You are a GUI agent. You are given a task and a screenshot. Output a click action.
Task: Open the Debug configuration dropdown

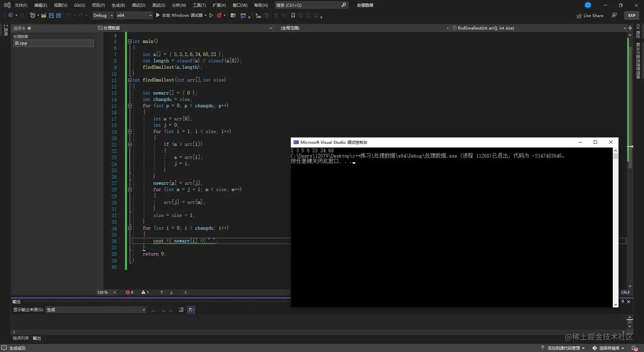point(103,15)
